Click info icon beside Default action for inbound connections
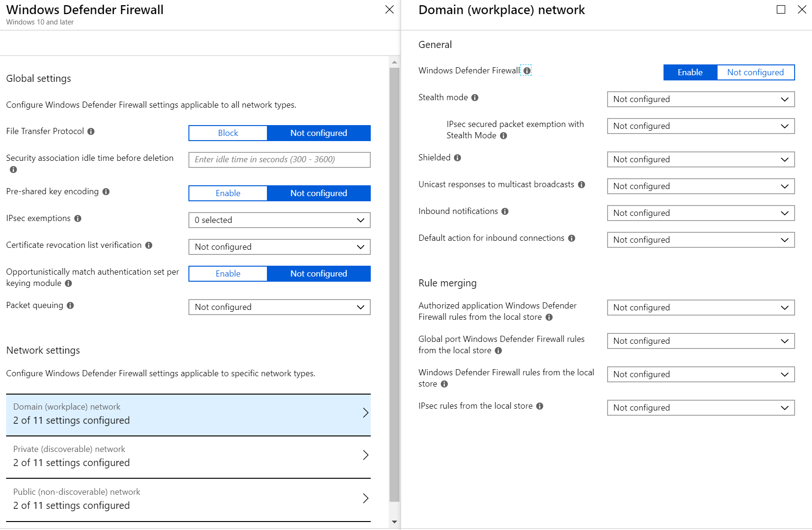Viewport: 812px width, 530px height. tap(572, 238)
